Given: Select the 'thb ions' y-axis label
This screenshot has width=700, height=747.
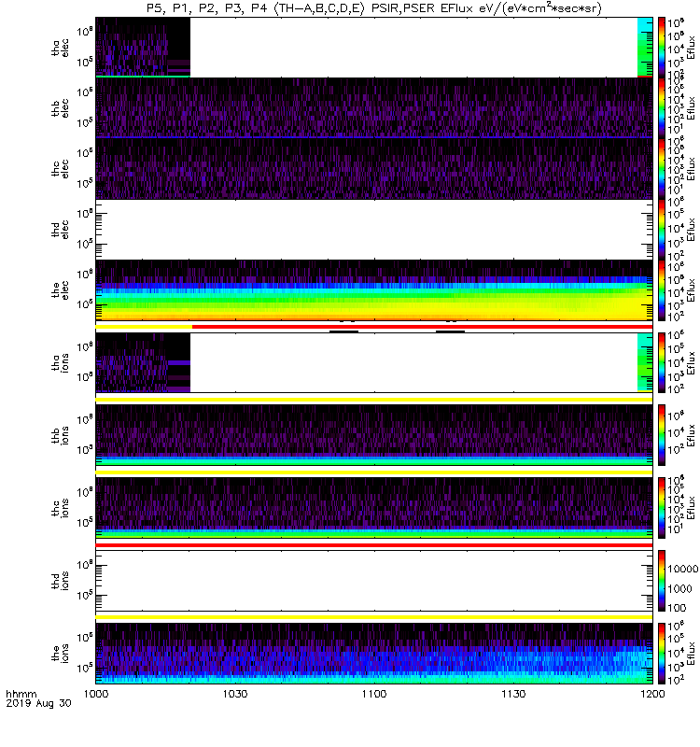Looking at the screenshot, I should pos(60,435).
